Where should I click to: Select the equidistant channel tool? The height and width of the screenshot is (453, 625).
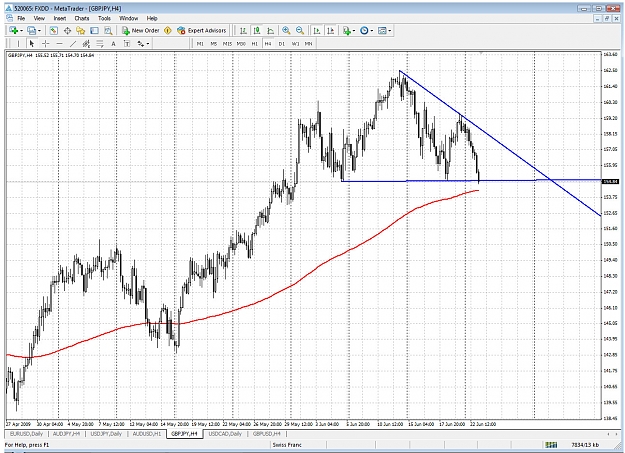[86, 43]
